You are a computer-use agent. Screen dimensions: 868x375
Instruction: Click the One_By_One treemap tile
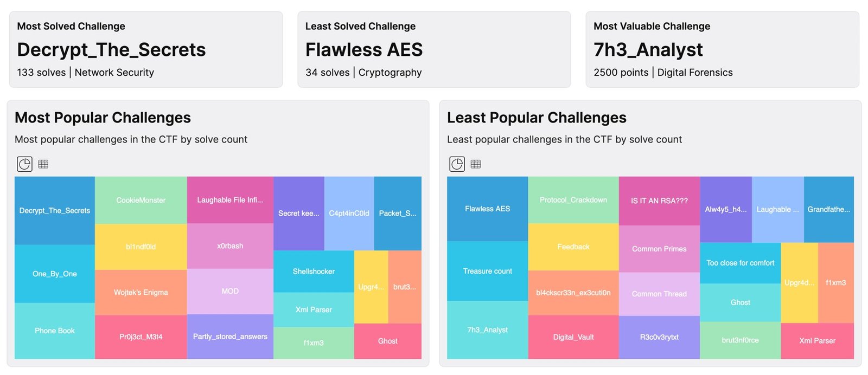(x=54, y=274)
